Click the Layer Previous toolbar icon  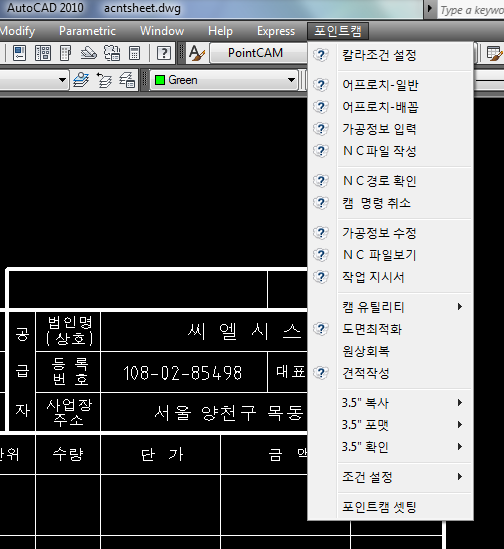pyautogui.click(x=104, y=80)
